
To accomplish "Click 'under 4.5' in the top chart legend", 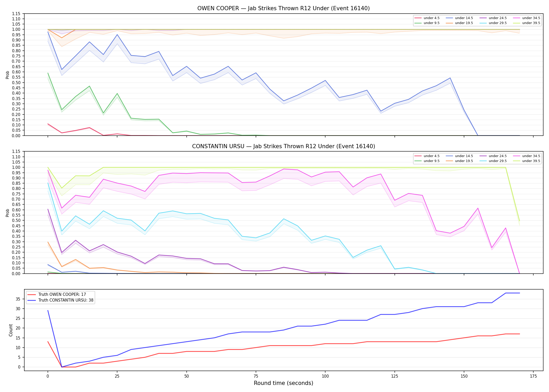I will [x=431, y=18].
